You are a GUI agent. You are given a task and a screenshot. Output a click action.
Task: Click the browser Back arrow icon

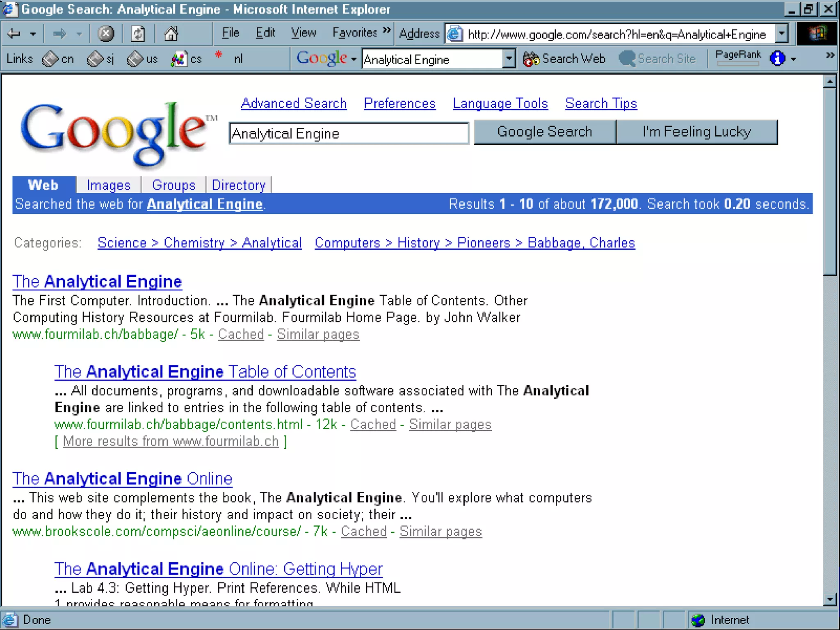pos(14,34)
